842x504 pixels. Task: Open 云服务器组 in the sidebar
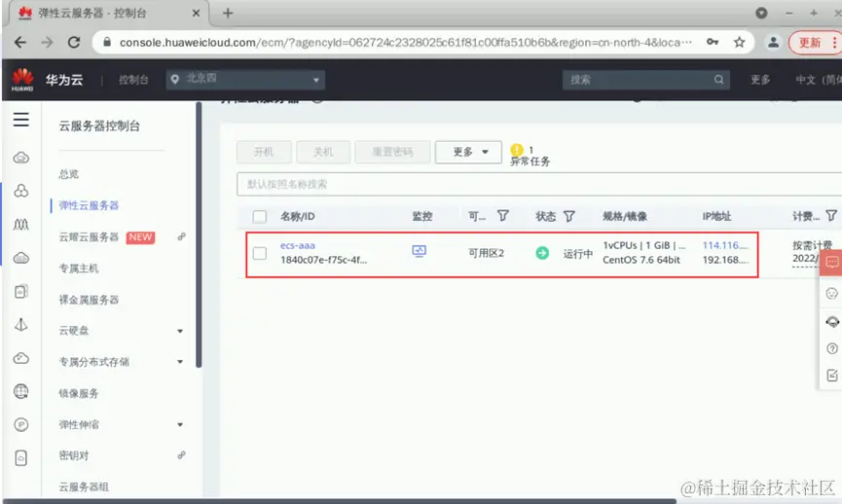click(84, 486)
